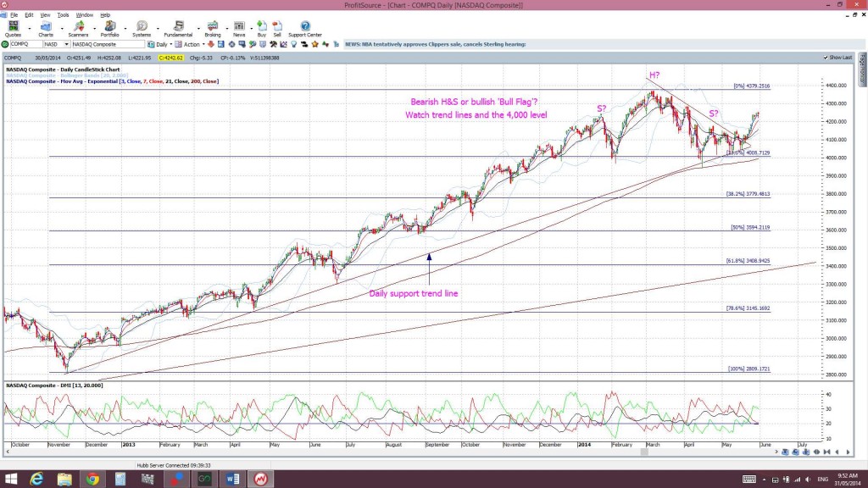Click the [38.2%] 3779.4813 Fibonacci label
The height and width of the screenshot is (488, 868).
(748, 194)
